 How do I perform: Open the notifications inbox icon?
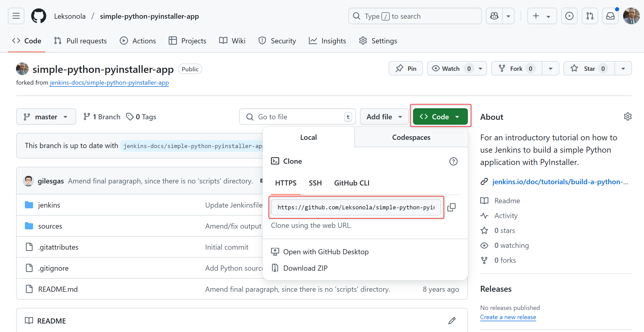point(610,16)
